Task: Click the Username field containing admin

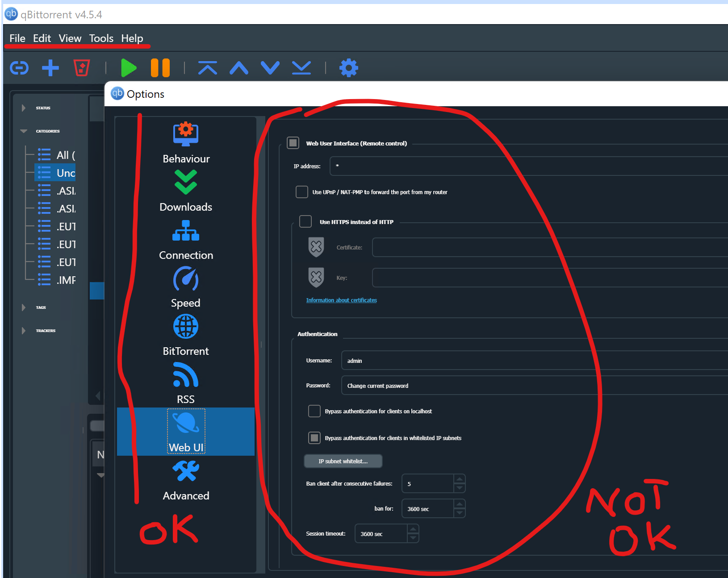Action: (x=535, y=360)
